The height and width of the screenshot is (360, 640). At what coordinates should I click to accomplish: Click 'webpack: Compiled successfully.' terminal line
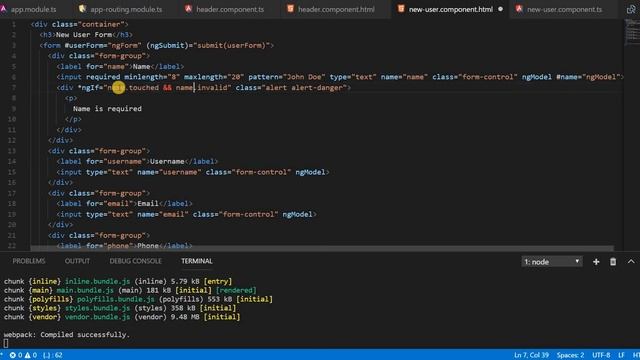point(67,335)
